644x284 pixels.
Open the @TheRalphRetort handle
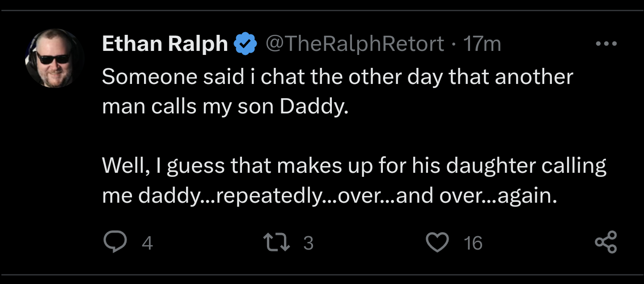pos(355,44)
